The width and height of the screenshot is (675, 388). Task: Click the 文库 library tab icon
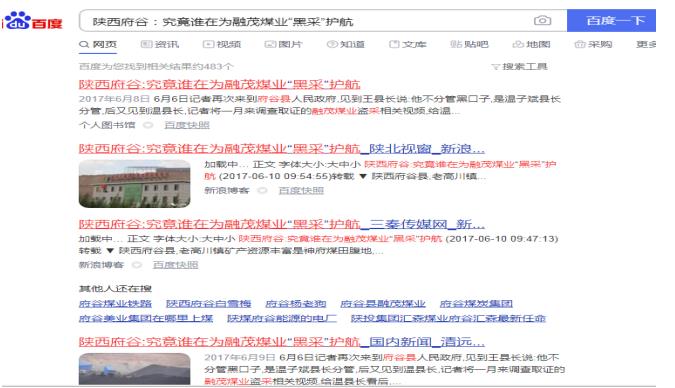(x=394, y=44)
